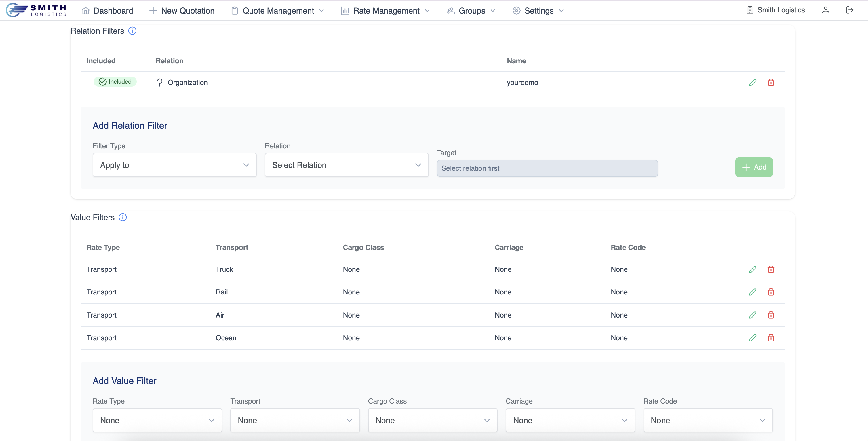The width and height of the screenshot is (868, 441).
Task: Delete the yourdemo Organization relation filter
Action: (x=771, y=83)
